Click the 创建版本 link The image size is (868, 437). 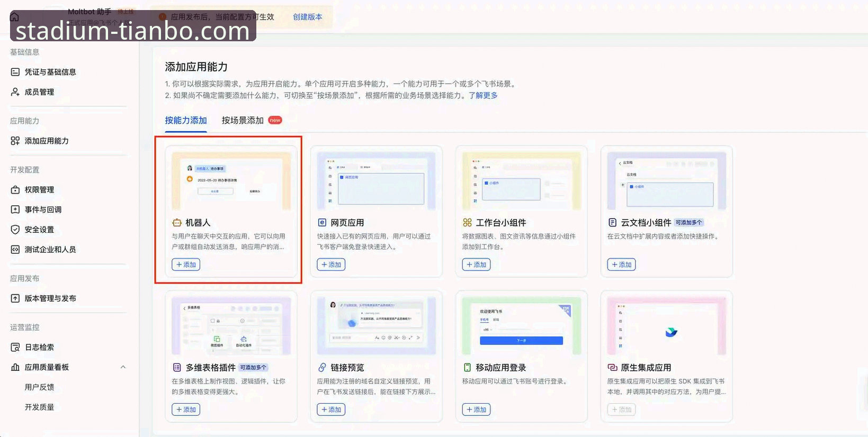tap(308, 17)
